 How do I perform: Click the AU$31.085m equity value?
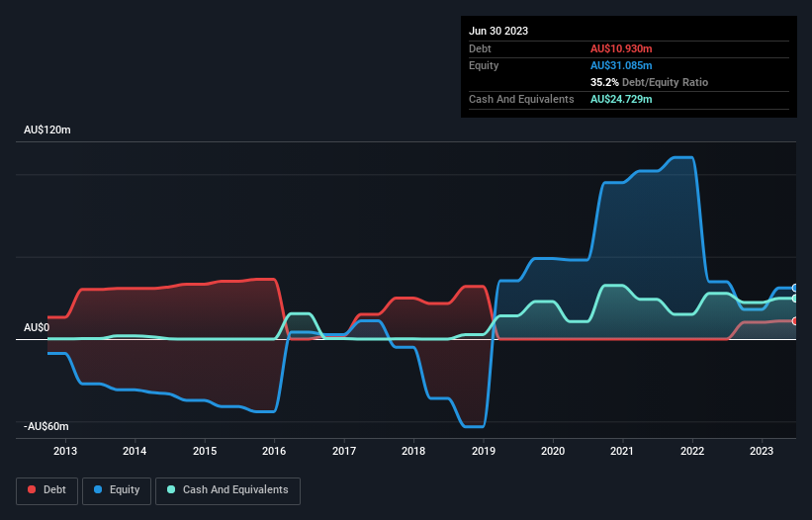(x=621, y=65)
